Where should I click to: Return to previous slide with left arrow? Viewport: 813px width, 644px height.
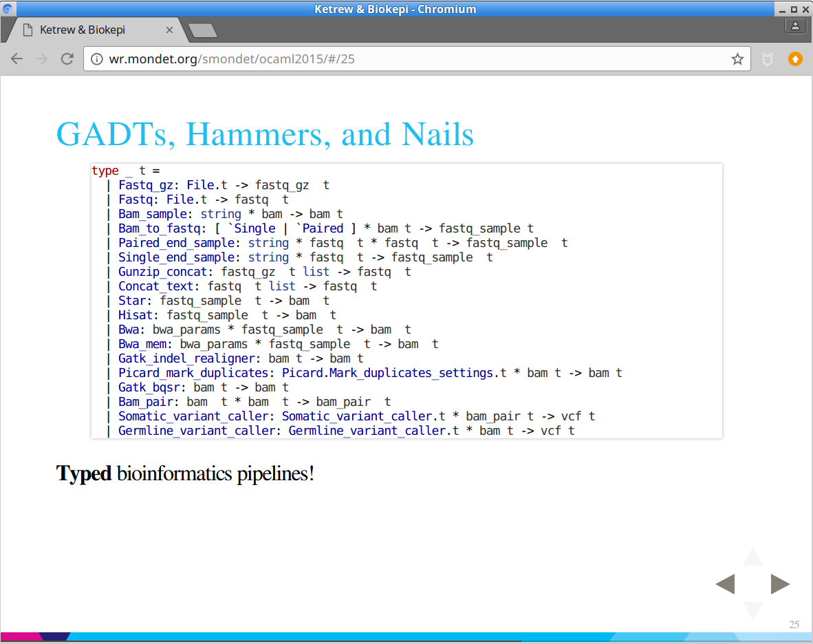coord(726,584)
